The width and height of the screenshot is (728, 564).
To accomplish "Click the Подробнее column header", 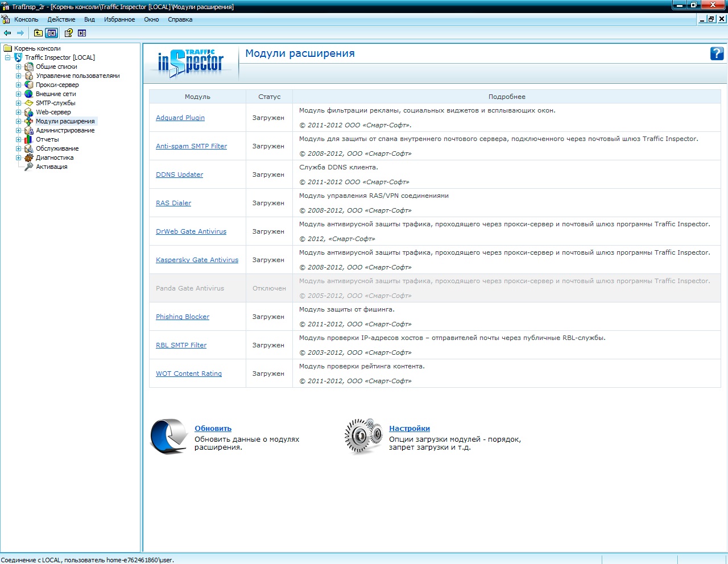I will tap(507, 97).
